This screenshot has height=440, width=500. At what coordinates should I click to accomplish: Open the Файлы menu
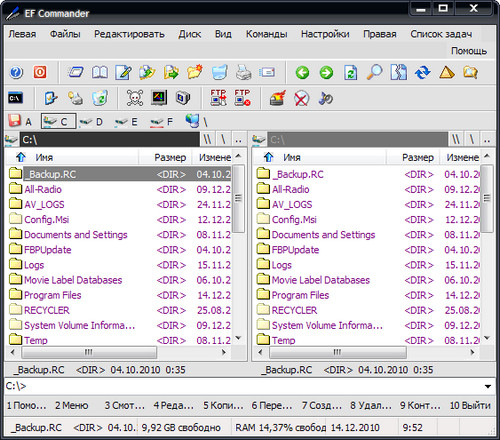pos(65,34)
